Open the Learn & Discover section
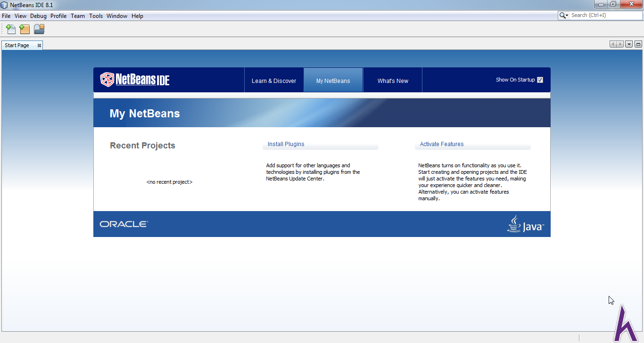Image resolution: width=644 pixels, height=343 pixels. (x=274, y=80)
